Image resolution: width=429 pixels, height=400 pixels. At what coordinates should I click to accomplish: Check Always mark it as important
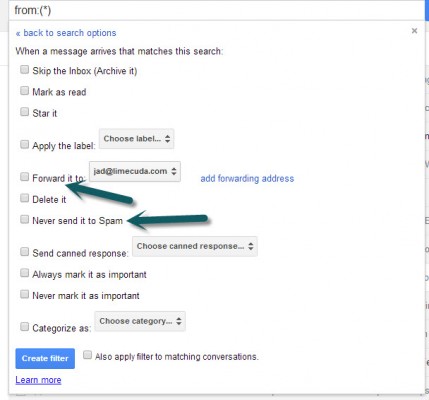click(x=24, y=273)
